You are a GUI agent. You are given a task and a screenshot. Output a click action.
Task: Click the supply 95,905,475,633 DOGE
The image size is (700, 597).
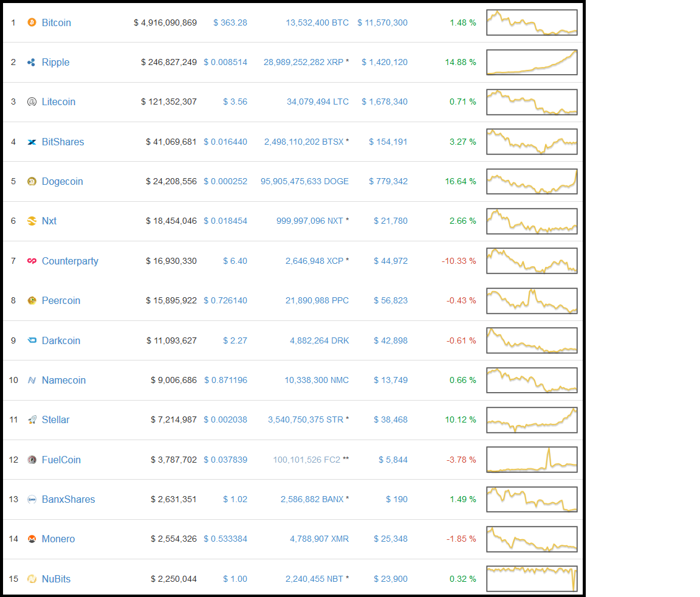(x=305, y=181)
